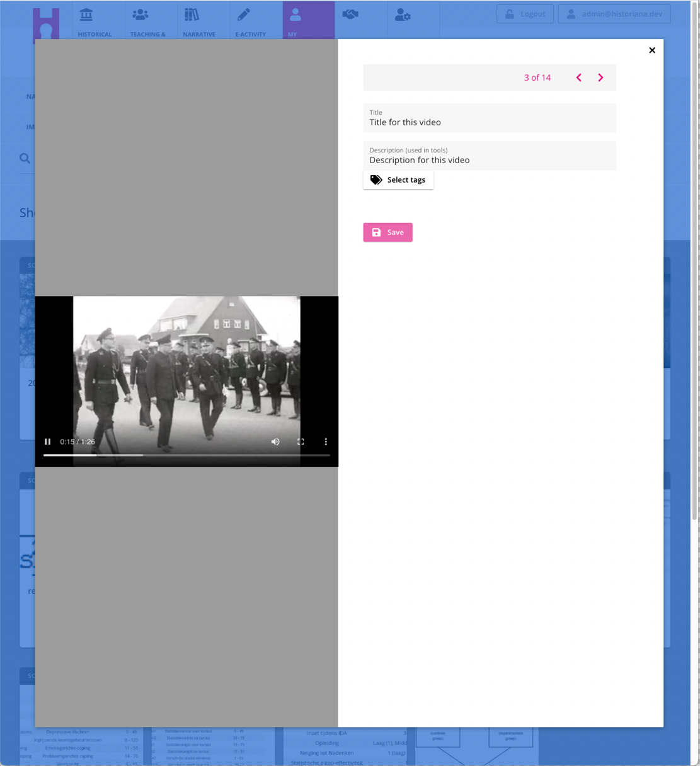
Task: Log out using the Logout button
Action: [x=525, y=14]
